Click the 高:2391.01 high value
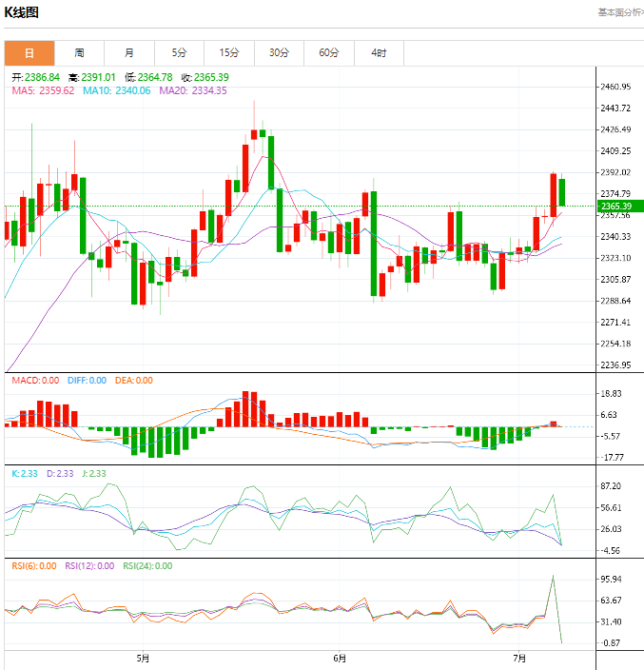The height and width of the screenshot is (670, 644). (92, 77)
